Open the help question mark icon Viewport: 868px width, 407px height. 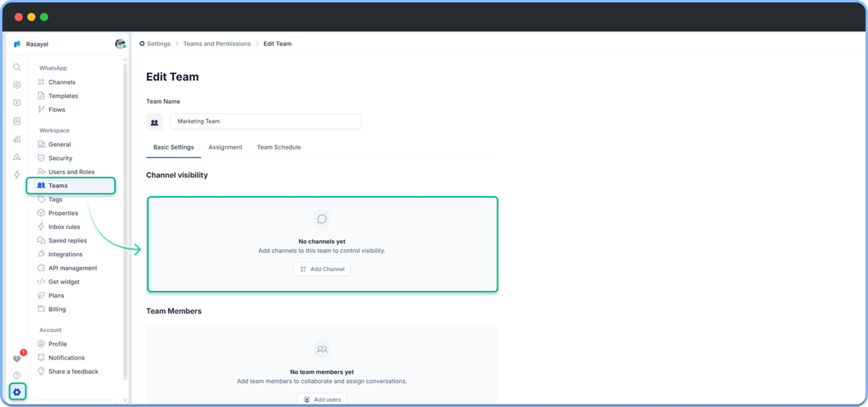17,375
